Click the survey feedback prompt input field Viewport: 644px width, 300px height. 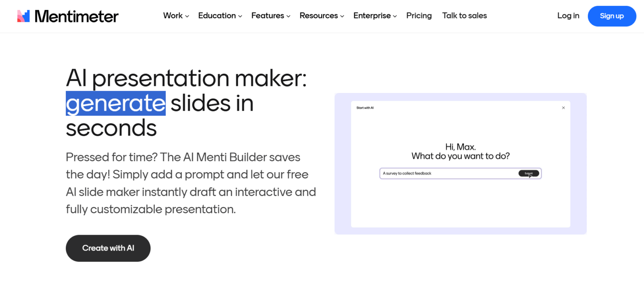click(x=444, y=173)
